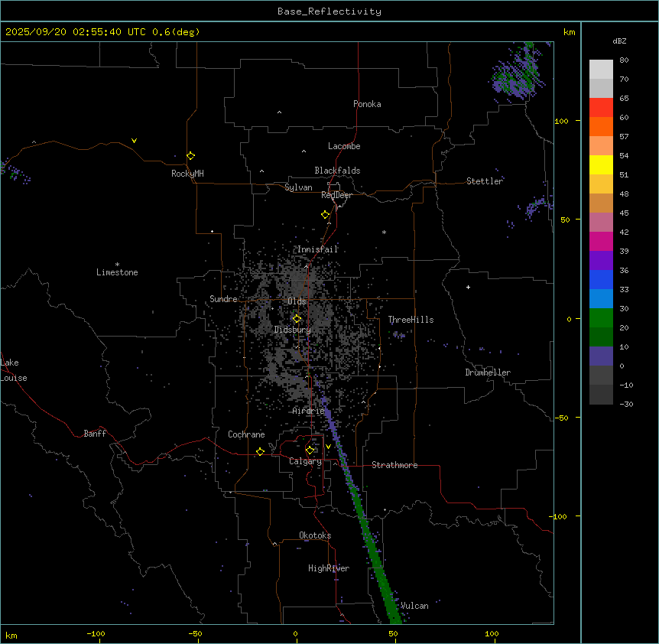Click the bright green 20-30 dBZ legend swatch
Image resolution: width=659 pixels, height=644 pixels.
[x=601, y=317]
